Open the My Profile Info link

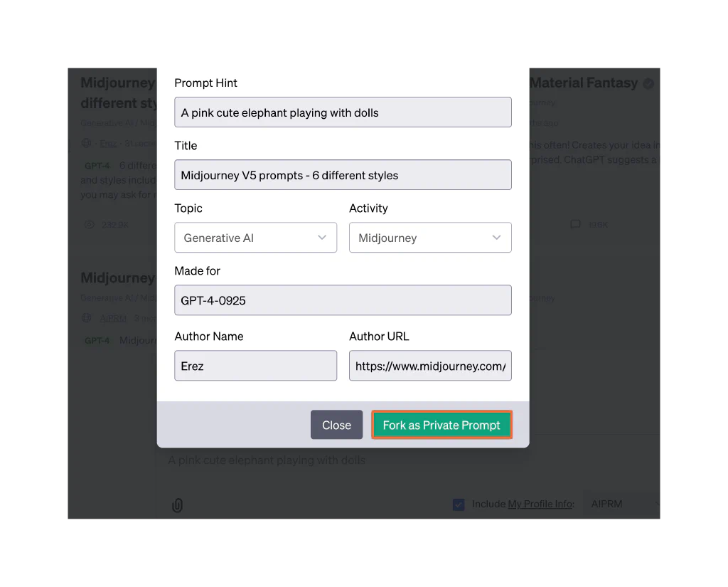click(x=540, y=504)
